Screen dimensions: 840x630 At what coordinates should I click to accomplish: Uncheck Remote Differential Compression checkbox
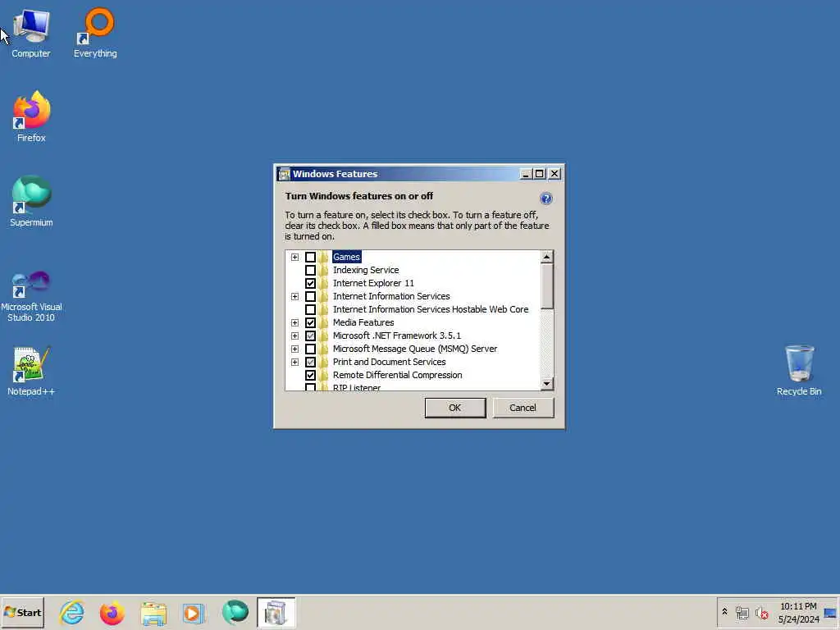[310, 375]
